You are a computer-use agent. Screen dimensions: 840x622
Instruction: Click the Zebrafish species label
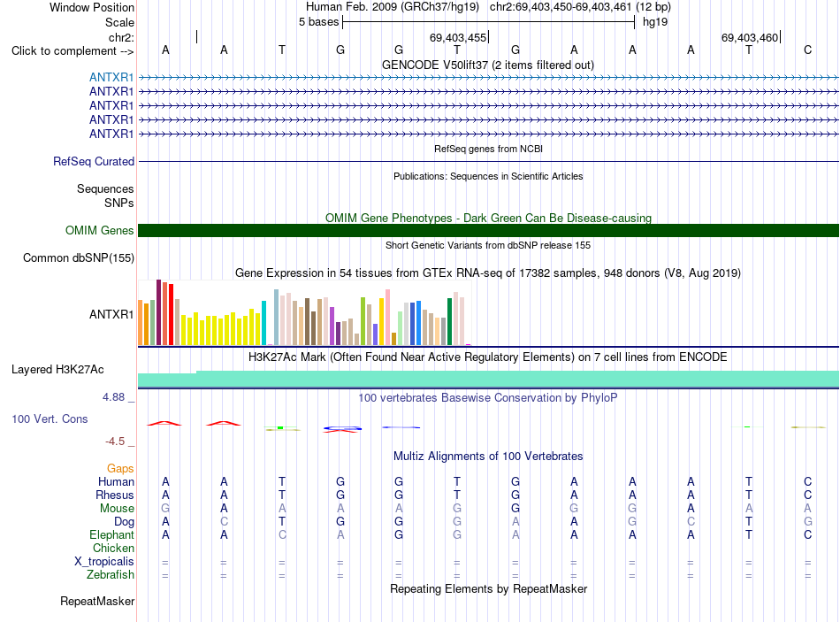111,574
